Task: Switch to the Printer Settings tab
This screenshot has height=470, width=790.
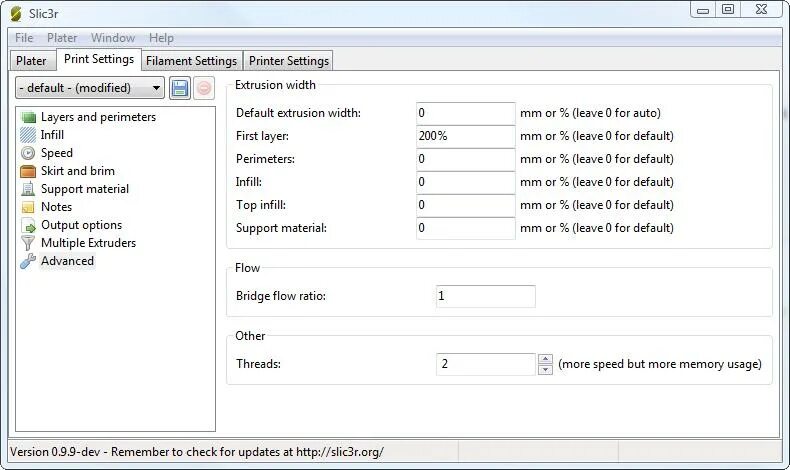Action: 288,61
